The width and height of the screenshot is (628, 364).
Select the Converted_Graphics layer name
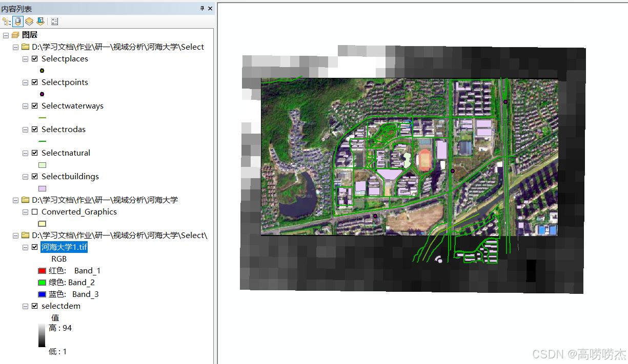[79, 212]
